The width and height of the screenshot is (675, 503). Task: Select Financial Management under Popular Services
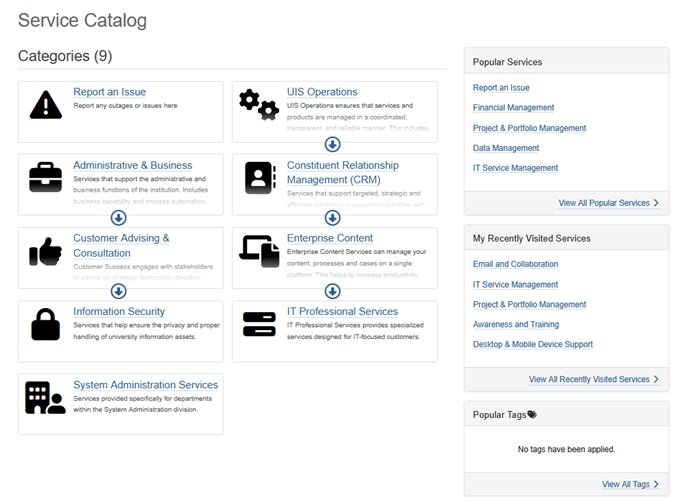[513, 107]
